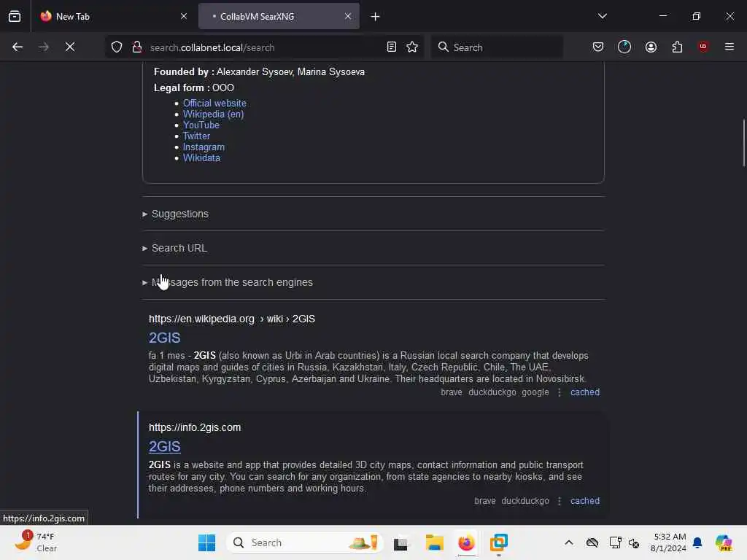Click the page vertical scrollbar thumb
The width and height of the screenshot is (747, 560).
coord(743,143)
